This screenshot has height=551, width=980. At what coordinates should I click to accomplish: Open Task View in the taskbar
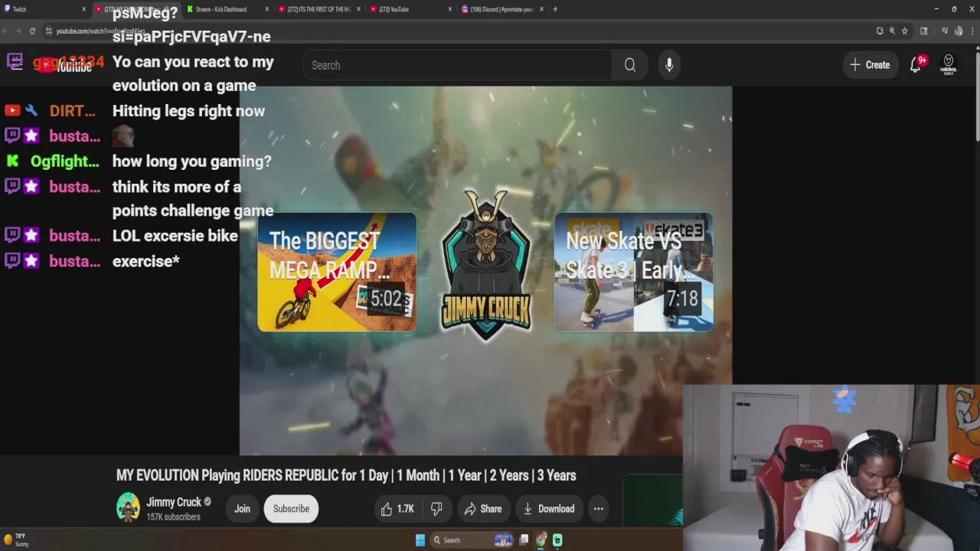click(x=524, y=540)
